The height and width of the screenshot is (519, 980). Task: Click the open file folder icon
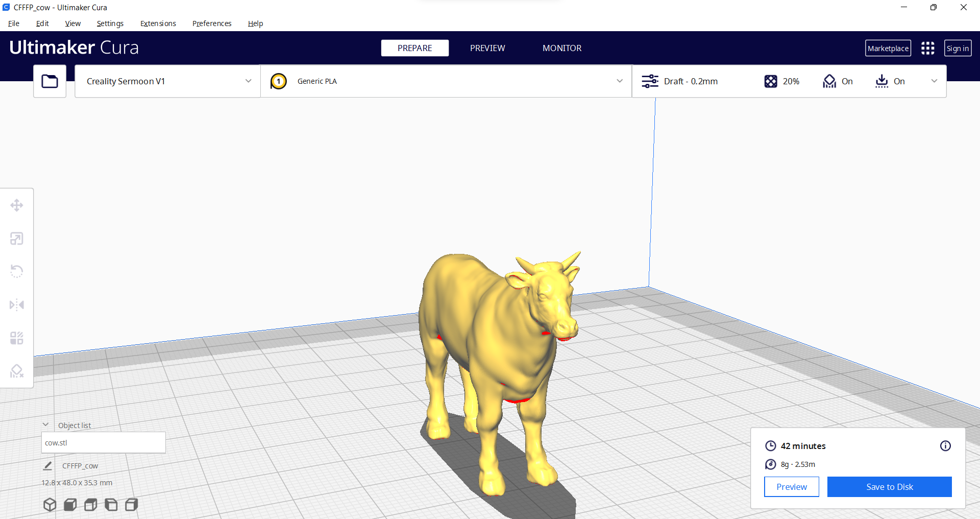50,81
